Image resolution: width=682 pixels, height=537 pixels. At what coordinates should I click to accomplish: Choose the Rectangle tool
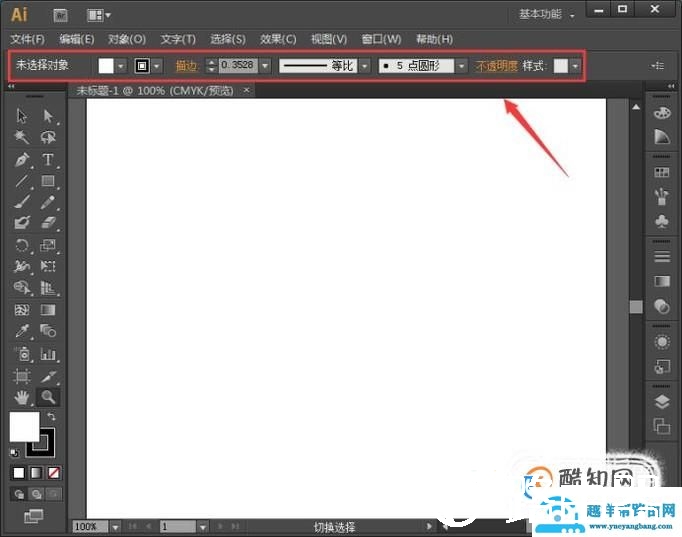pyautogui.click(x=48, y=180)
